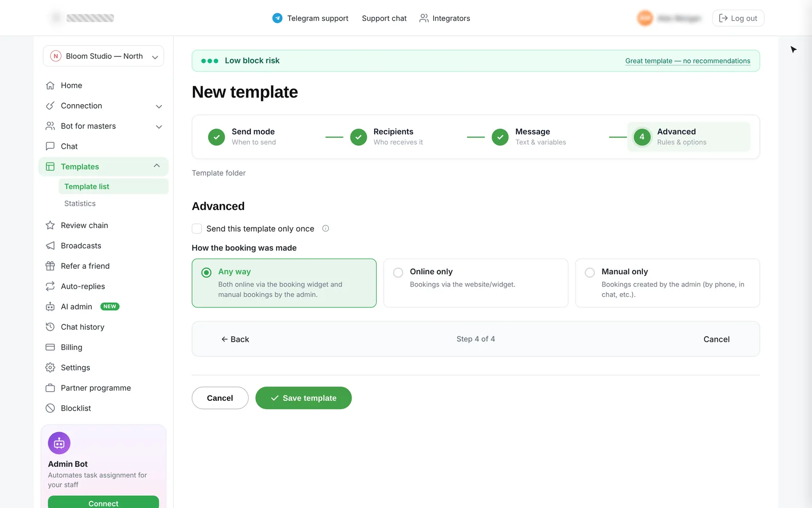Screen dimensions: 812x508
Task: Click the Telegram logo icon in header
Action: pyautogui.click(x=277, y=18)
